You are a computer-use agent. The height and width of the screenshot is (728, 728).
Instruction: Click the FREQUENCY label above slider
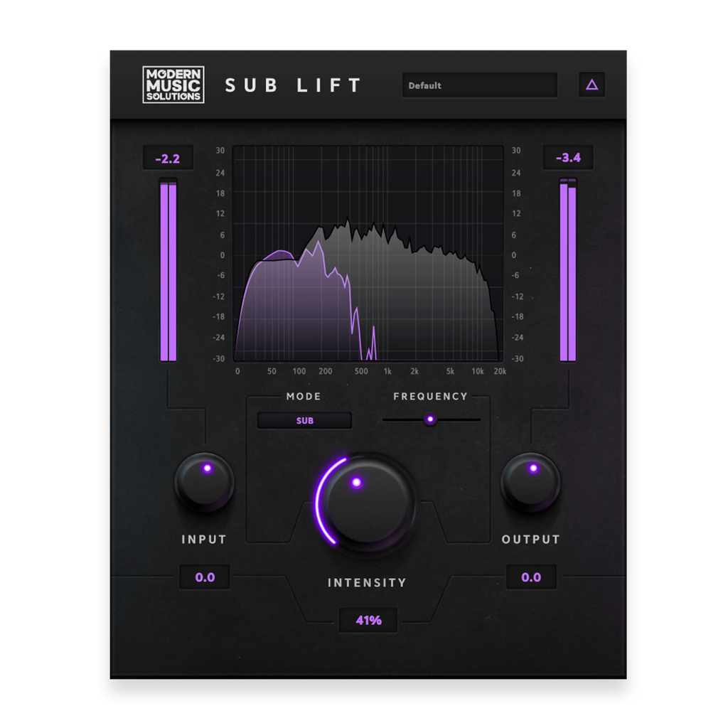pos(430,397)
